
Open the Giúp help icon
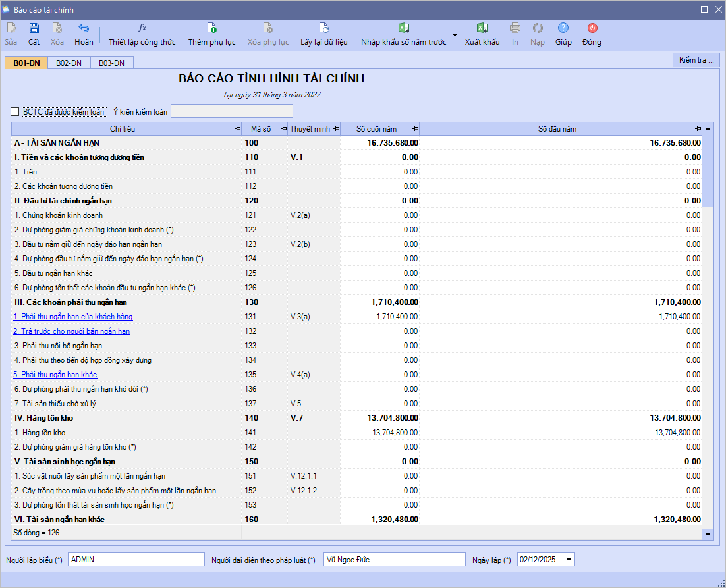pos(563,28)
